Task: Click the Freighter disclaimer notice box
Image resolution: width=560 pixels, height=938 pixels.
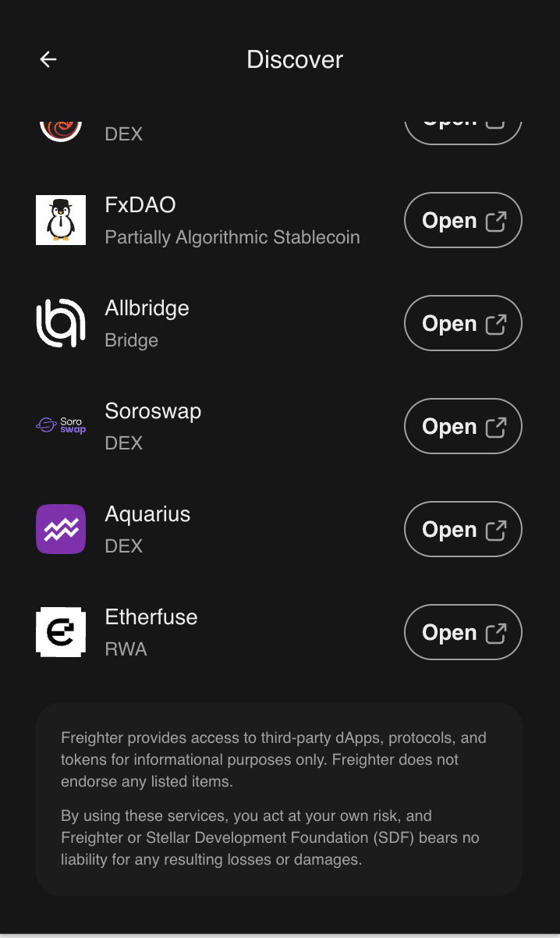Action: (279, 798)
